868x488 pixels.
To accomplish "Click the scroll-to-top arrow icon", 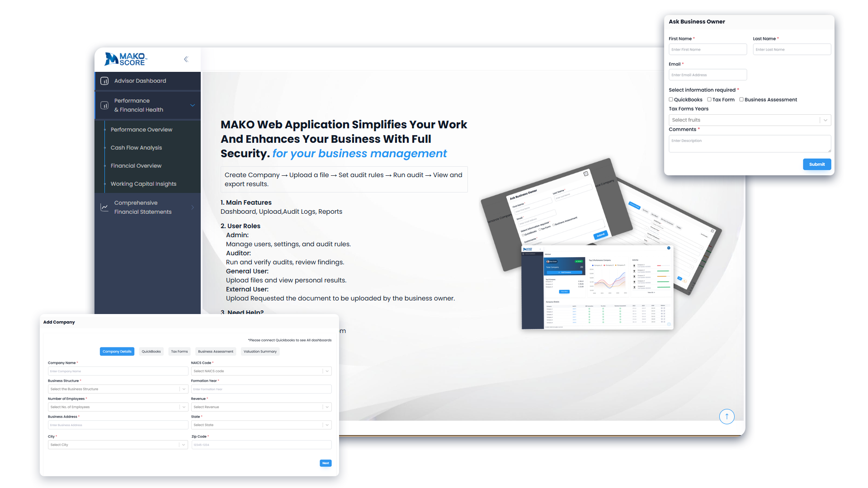I will click(x=726, y=416).
